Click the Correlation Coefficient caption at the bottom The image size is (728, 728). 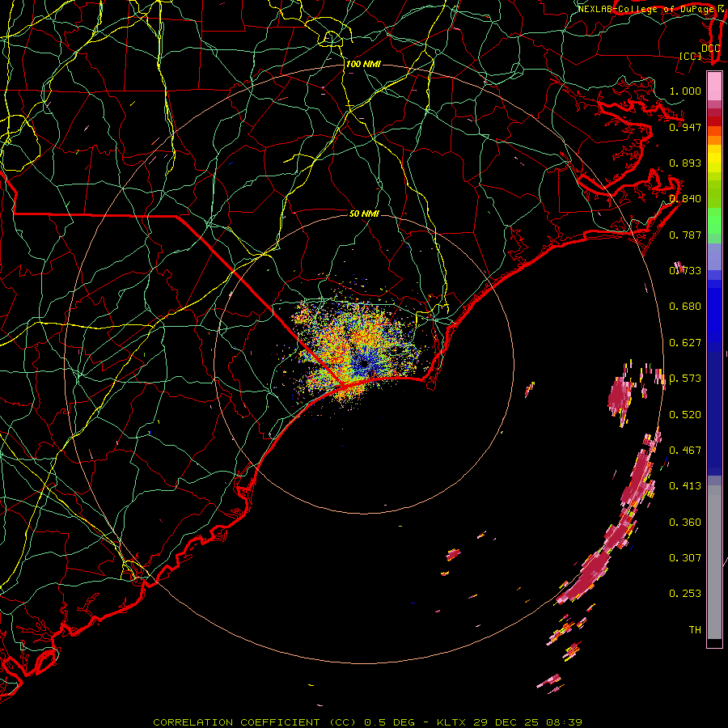tap(367, 722)
